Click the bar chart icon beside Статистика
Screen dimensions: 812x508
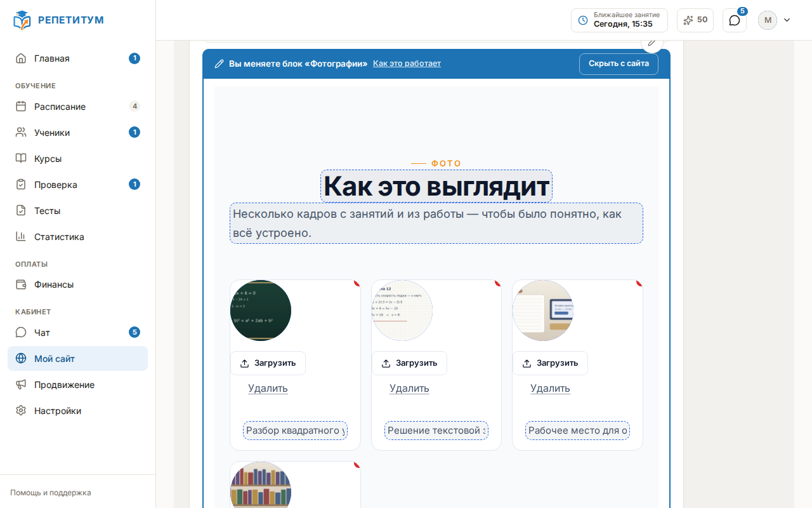[x=21, y=237]
